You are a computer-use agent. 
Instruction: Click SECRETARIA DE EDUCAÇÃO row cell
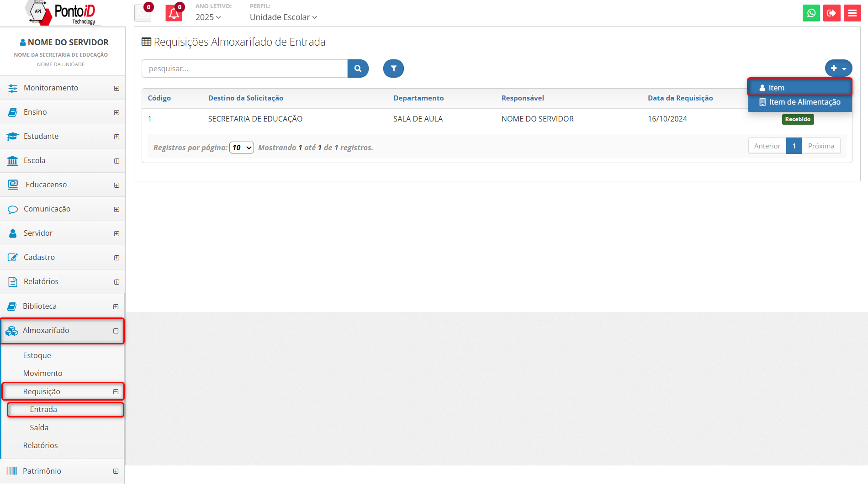[255, 119]
